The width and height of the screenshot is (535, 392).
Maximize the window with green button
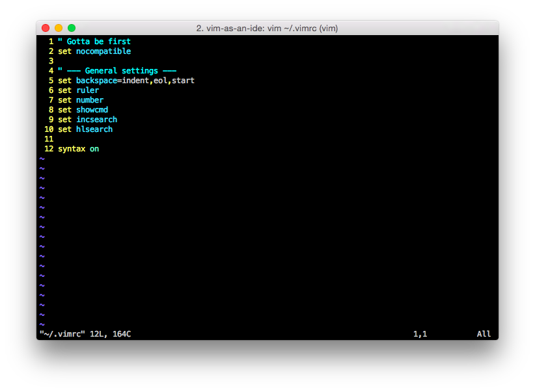[72, 28]
